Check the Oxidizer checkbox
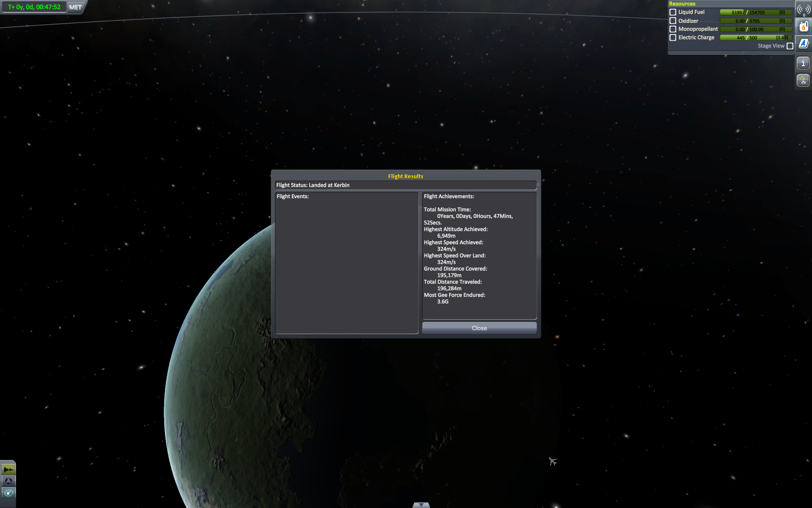 (x=673, y=21)
